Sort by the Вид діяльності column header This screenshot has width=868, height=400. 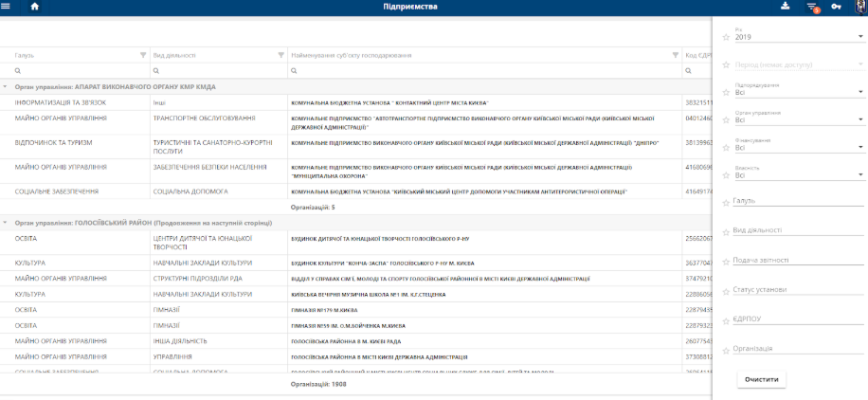pos(173,55)
